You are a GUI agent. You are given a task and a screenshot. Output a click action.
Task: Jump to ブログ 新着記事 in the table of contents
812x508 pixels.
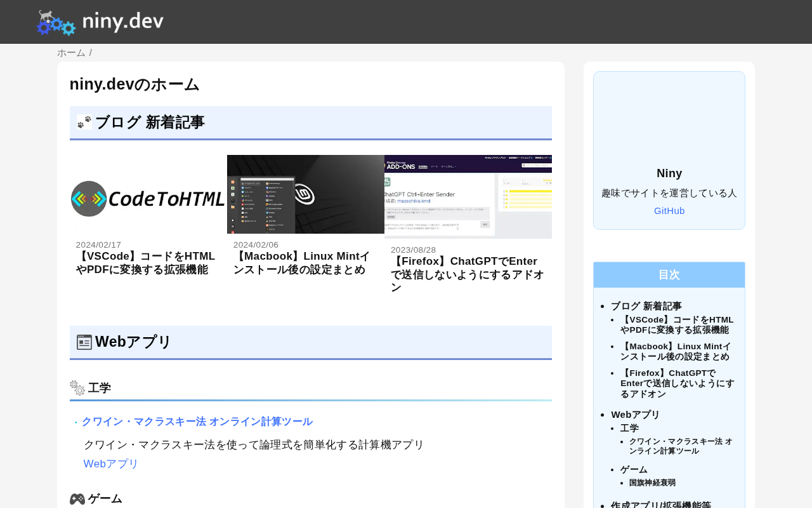pos(646,306)
